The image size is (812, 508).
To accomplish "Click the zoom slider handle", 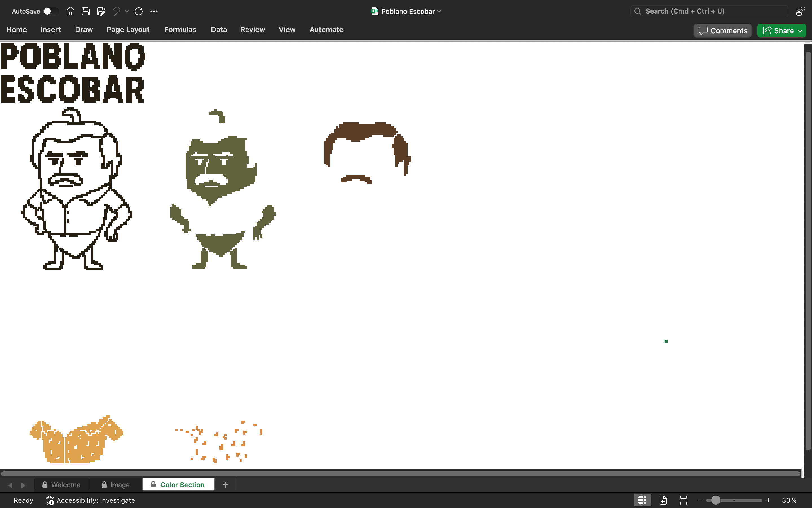I will tap(716, 500).
